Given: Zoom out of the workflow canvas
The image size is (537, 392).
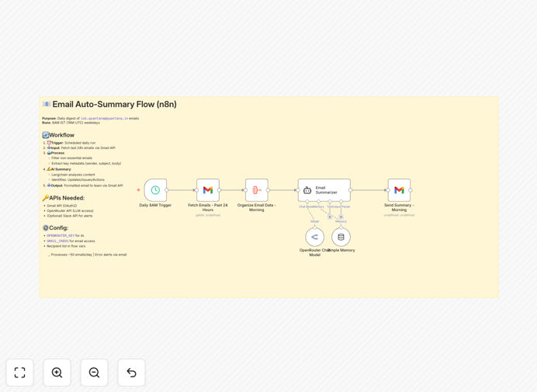Looking at the screenshot, I should click(x=94, y=373).
